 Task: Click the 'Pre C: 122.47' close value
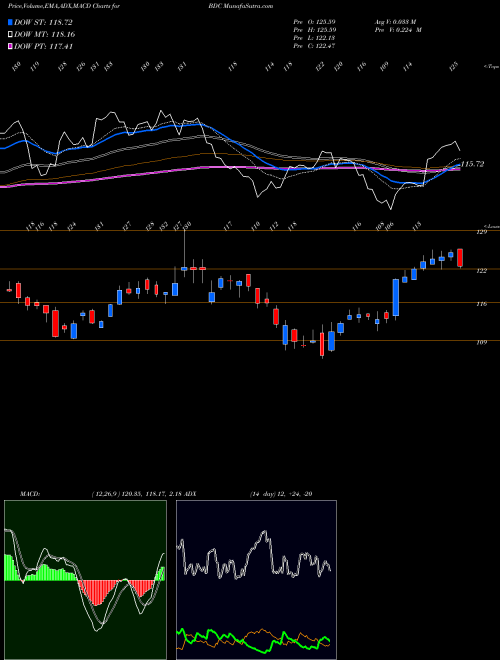coord(314,46)
